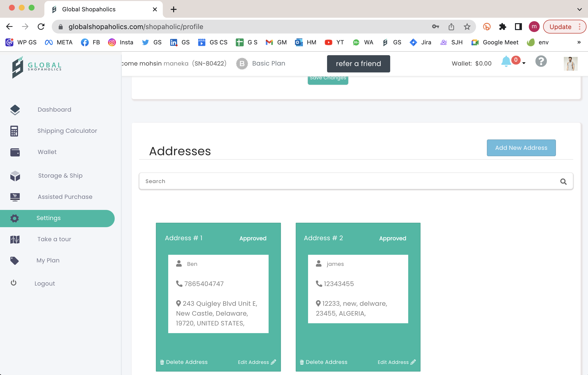Focus the Addresses search field

coord(345,181)
